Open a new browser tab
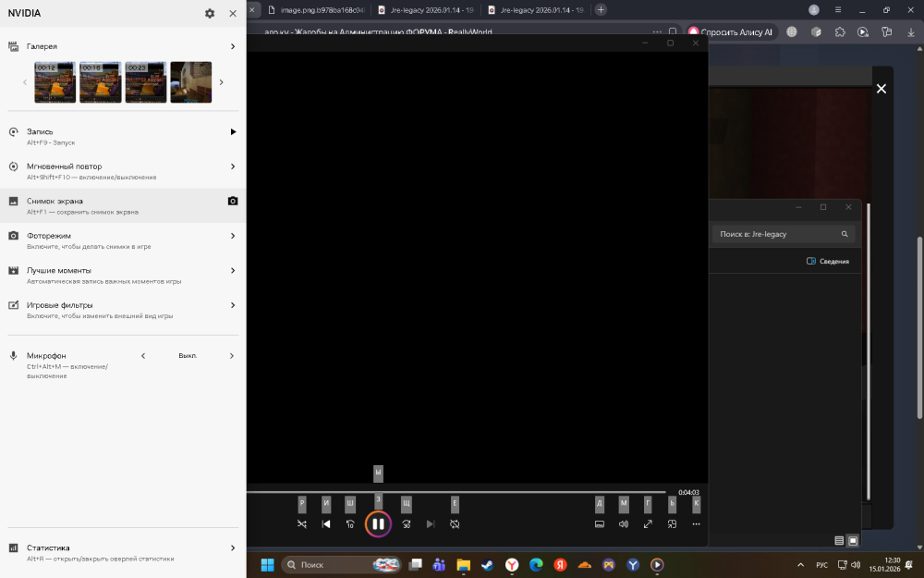924x578 pixels. pos(601,9)
